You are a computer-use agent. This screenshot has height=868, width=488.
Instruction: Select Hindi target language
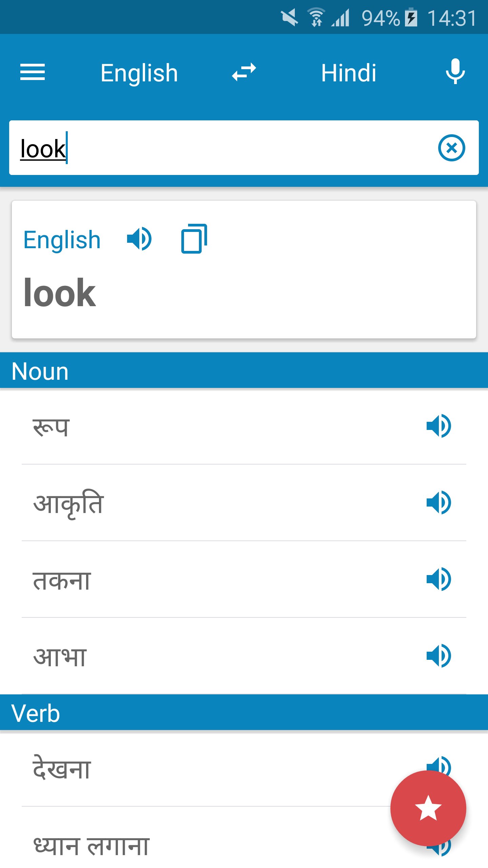pyautogui.click(x=348, y=73)
